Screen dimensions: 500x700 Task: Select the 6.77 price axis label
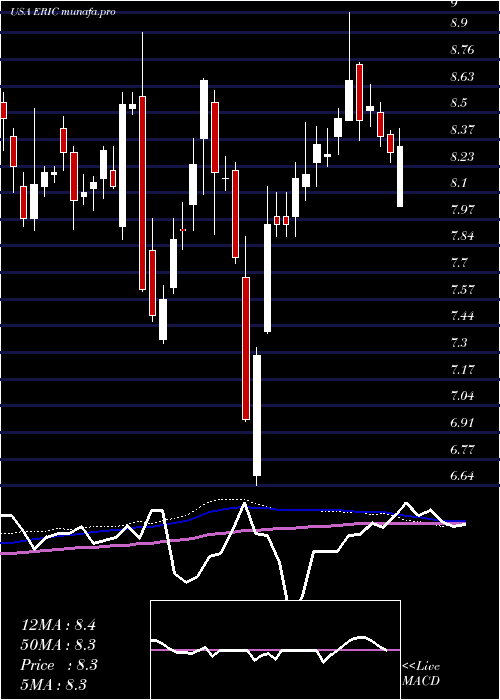tap(462, 449)
